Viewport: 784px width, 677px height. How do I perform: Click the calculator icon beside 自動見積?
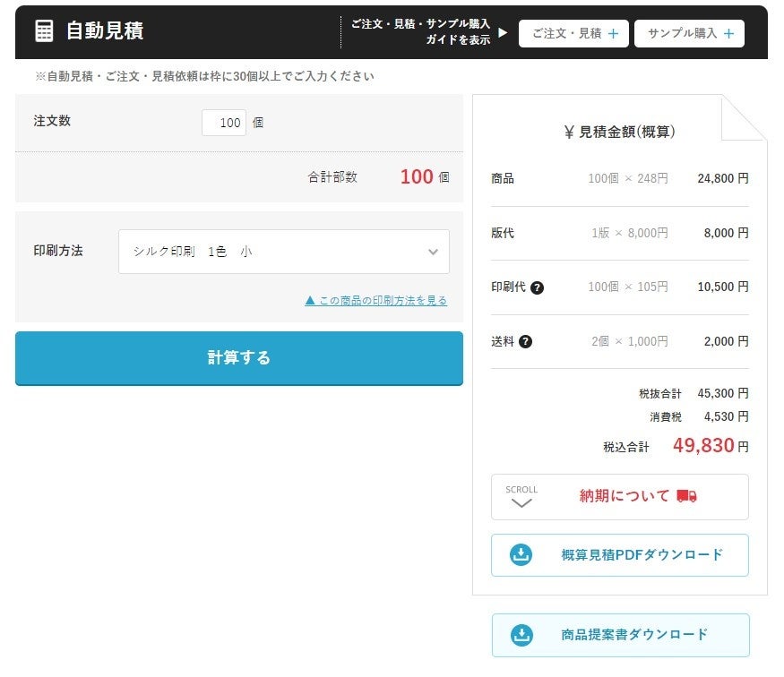(x=44, y=31)
